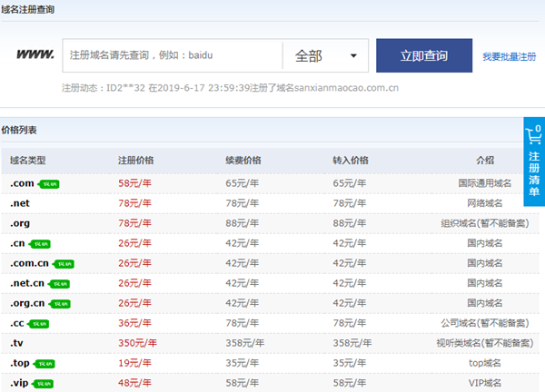
Task: Click the 价格列表 section heading
Action: point(19,130)
